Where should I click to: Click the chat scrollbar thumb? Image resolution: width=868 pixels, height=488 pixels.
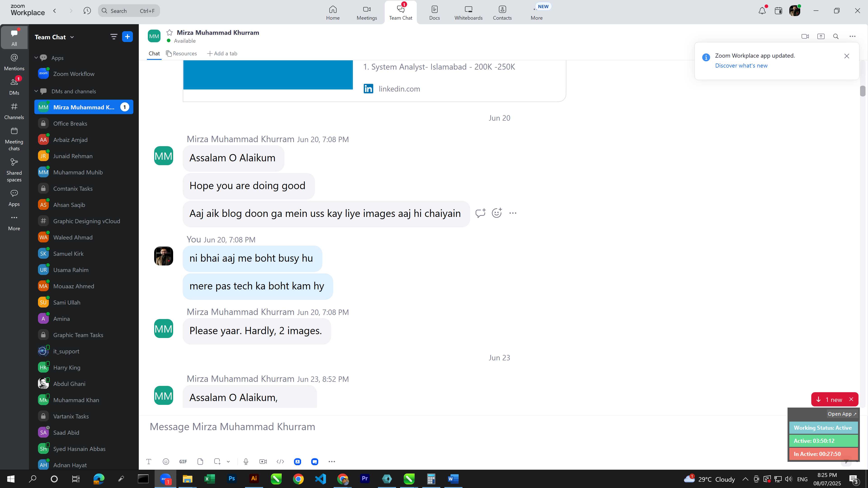[862, 91]
